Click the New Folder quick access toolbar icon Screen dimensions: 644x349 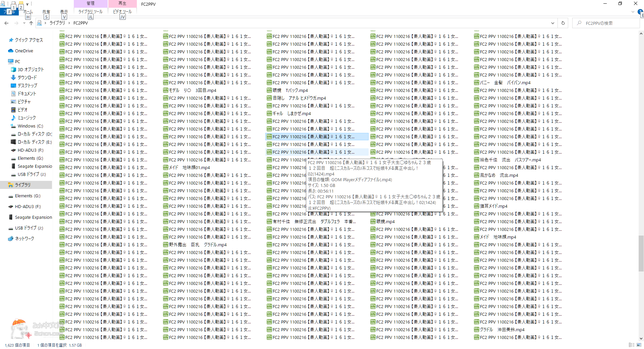21,4
